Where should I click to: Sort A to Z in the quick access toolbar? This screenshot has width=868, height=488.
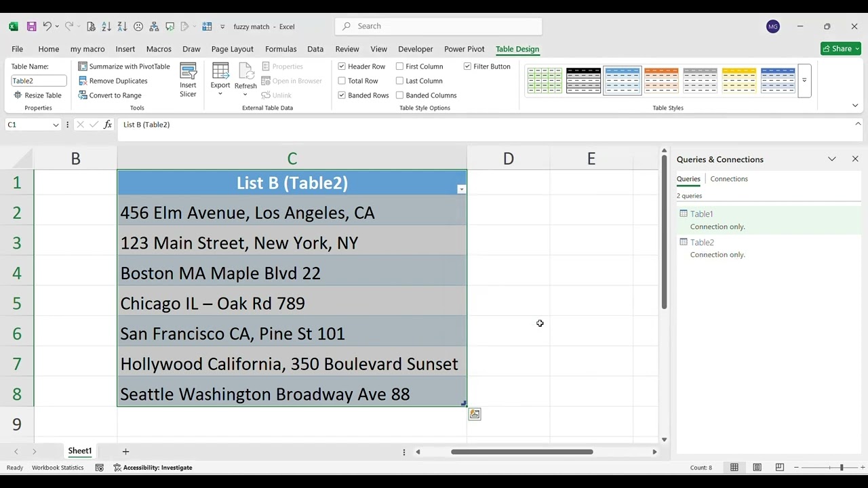coord(106,26)
